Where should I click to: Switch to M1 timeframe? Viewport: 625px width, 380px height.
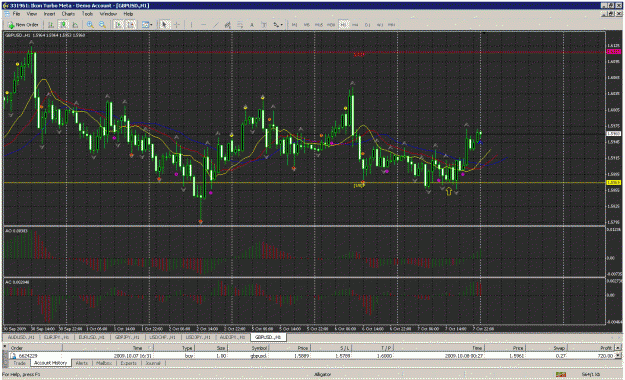pos(295,25)
